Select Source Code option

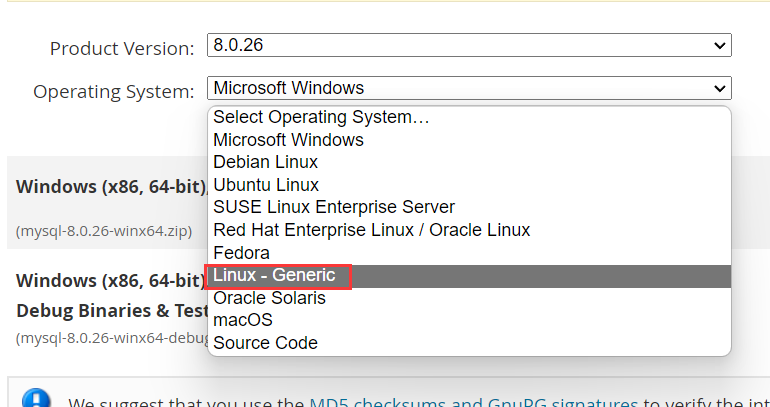coord(469,343)
